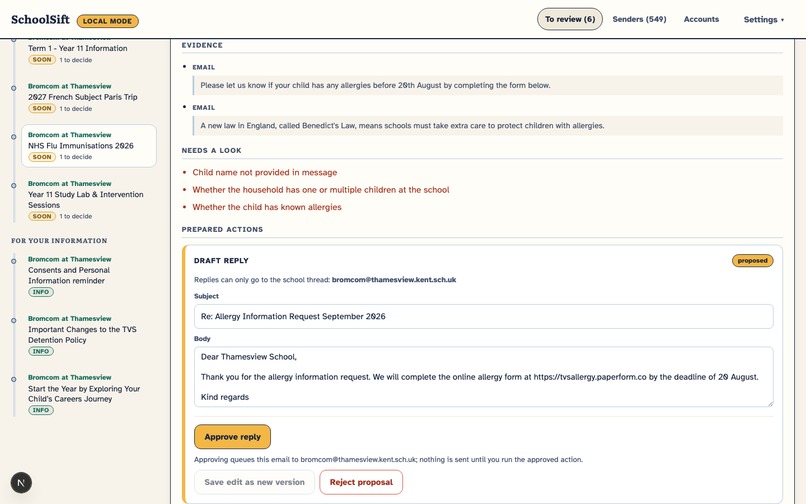
Task: Click the timeline dot beside Paris Trip item
Action: coord(14,88)
